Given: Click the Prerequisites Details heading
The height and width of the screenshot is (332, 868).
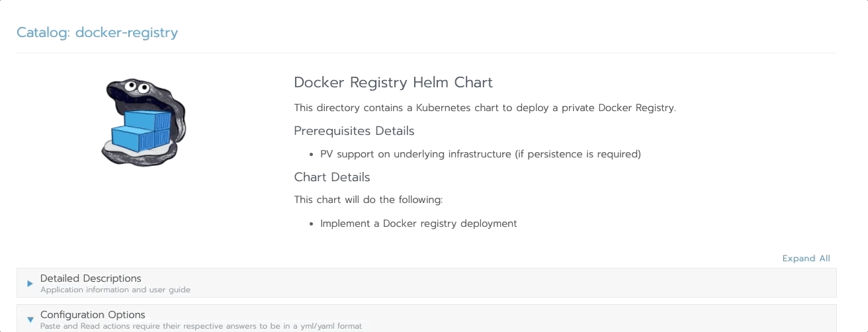Looking at the screenshot, I should click(x=354, y=131).
